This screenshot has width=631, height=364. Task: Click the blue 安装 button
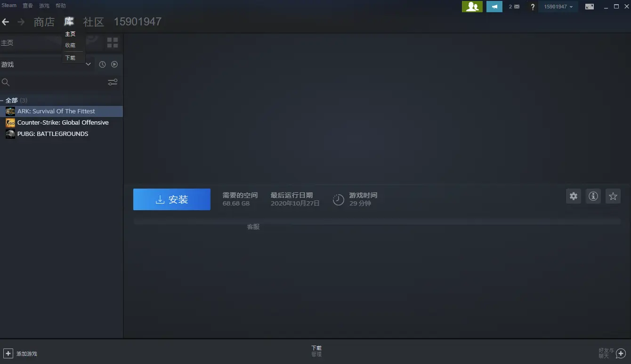point(172,199)
